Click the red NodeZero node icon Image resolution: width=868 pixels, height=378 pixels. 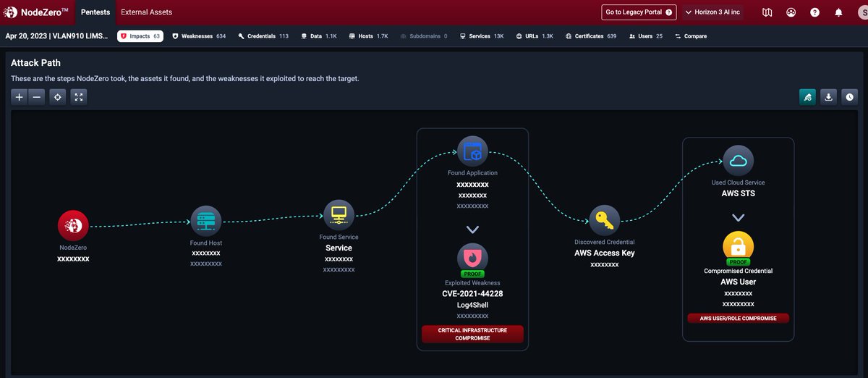[73, 225]
